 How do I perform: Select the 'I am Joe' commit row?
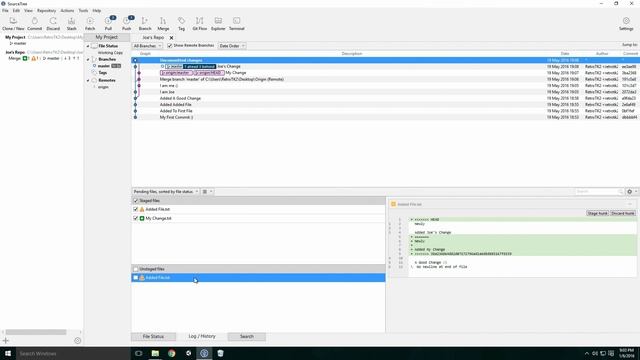click(x=385, y=92)
